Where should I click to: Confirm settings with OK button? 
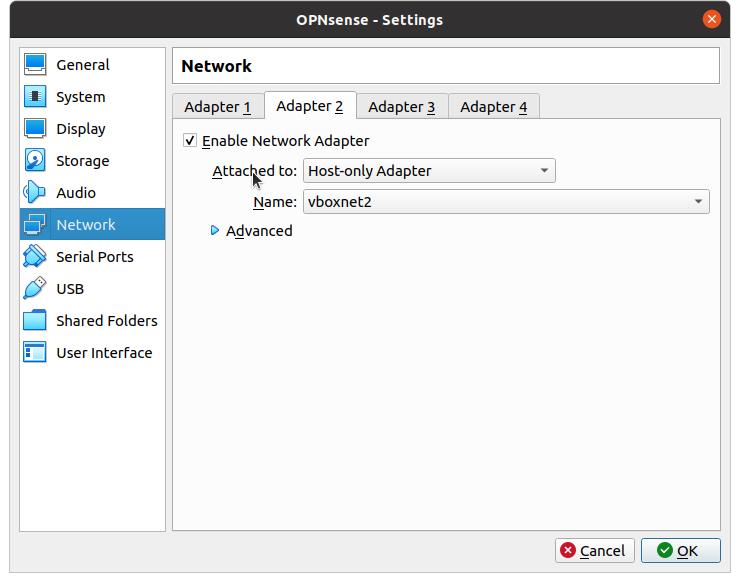tap(681, 550)
